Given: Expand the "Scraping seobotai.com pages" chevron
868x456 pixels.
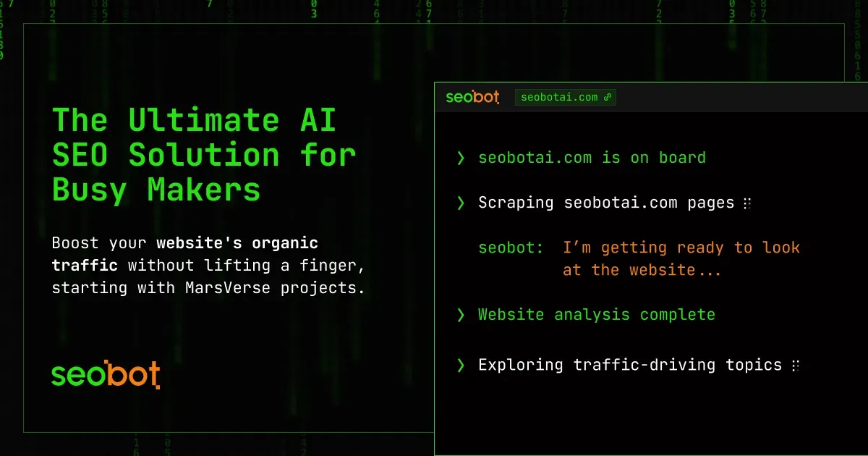Looking at the screenshot, I should 461,203.
